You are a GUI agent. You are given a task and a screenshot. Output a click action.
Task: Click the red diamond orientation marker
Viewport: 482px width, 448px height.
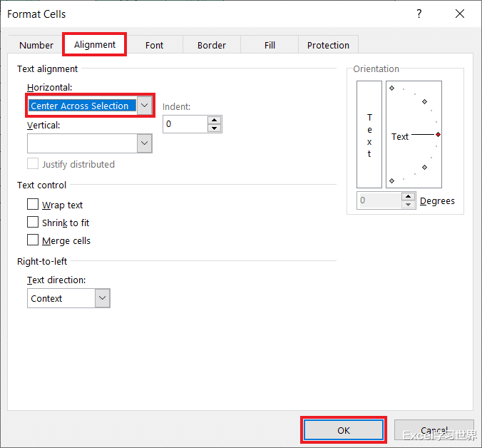[438, 134]
